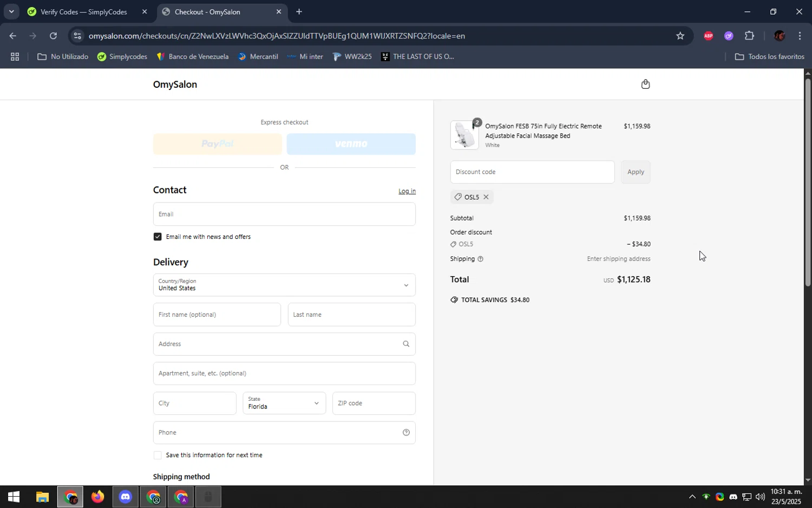Click the Apply discount button
812x508 pixels.
coord(636,172)
